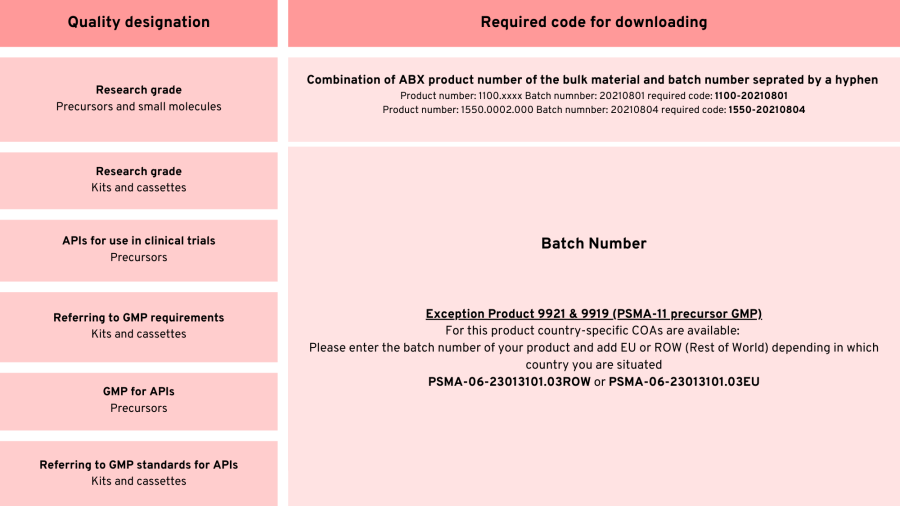Click the country you are situated text line
This screenshot has width=900, height=506.
point(593,365)
